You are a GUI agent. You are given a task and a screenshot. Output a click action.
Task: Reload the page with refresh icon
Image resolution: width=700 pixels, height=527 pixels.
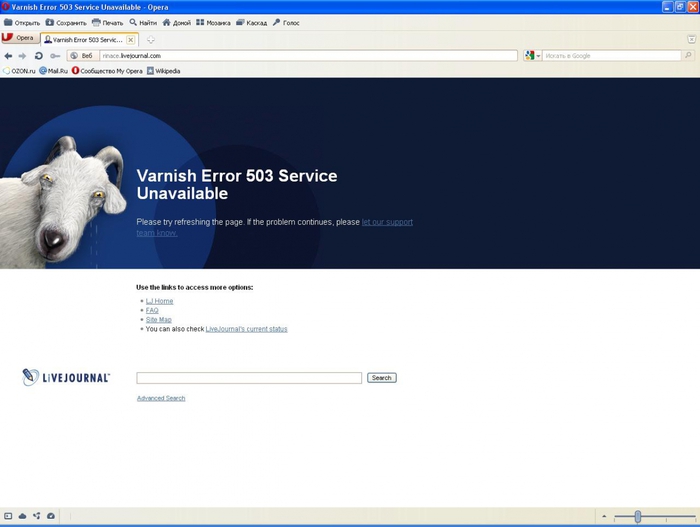pyautogui.click(x=38, y=56)
